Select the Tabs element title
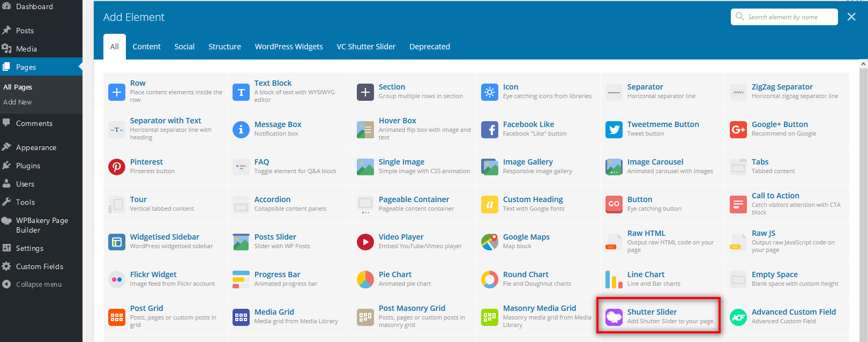Screen dimensions: 868x342 tap(760, 162)
